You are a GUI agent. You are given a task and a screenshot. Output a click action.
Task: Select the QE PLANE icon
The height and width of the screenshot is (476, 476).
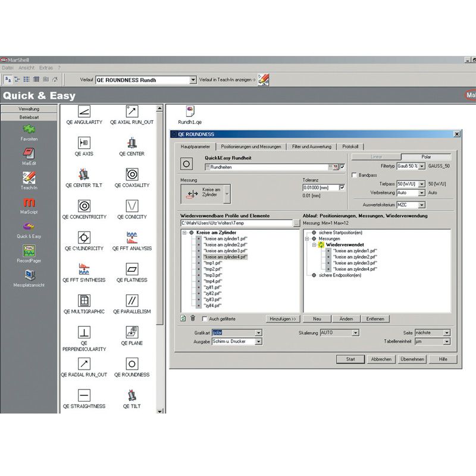click(x=131, y=333)
